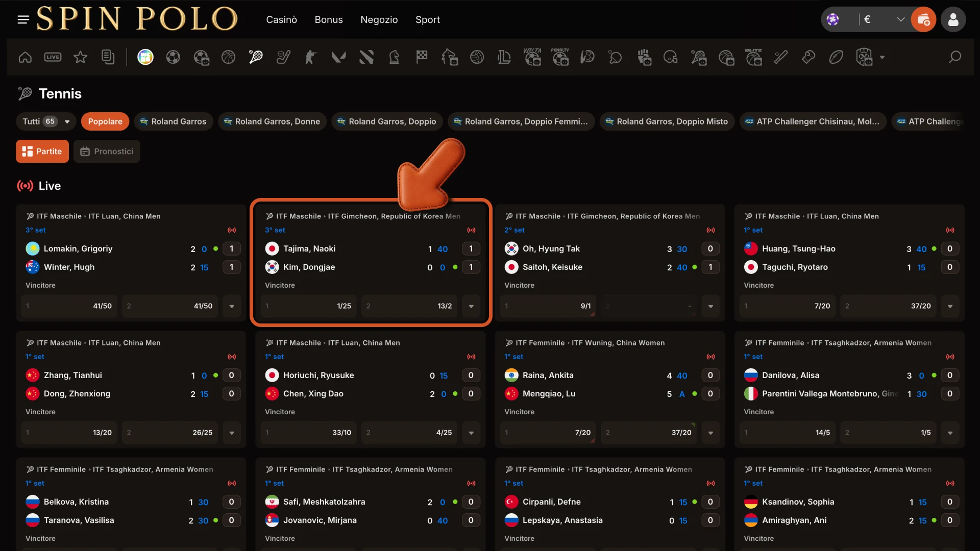
Task: Expand more markets for Raina vs Mengqiao
Action: 710,433
